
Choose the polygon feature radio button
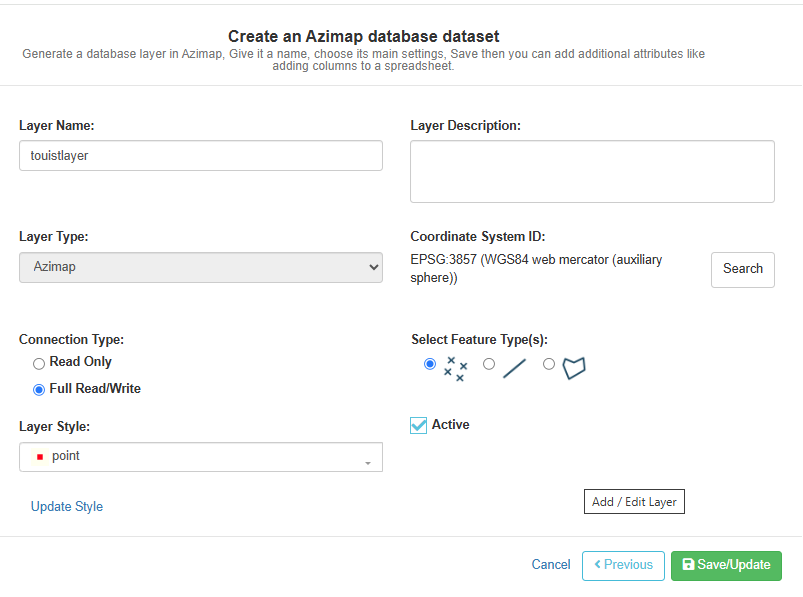pyautogui.click(x=548, y=364)
